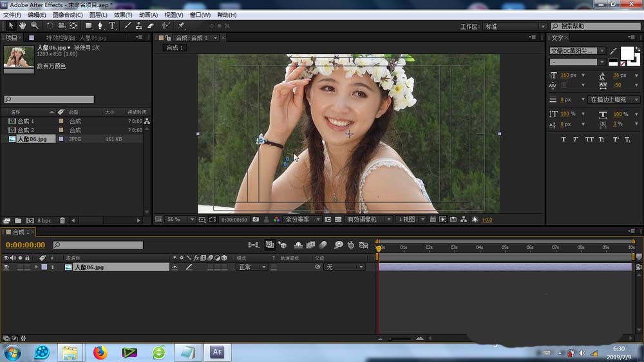Toggle faux bold text style
This screenshot has height=362, width=644.
pyautogui.click(x=563, y=140)
